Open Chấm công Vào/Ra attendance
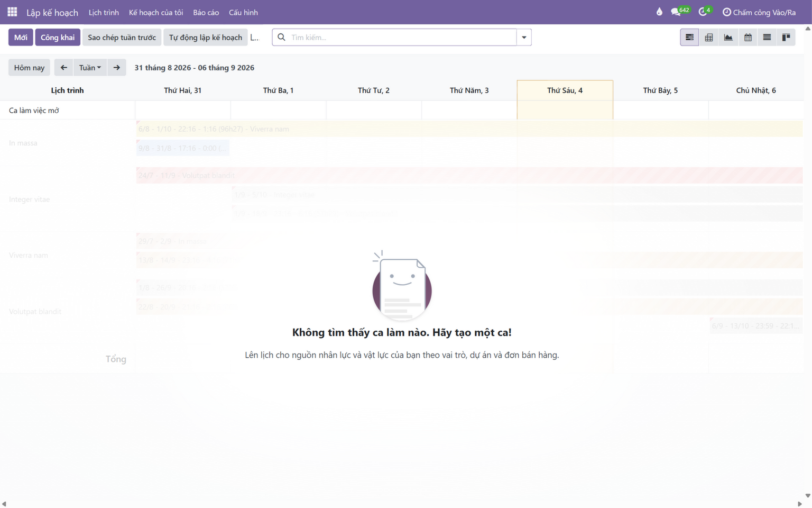The width and height of the screenshot is (812, 508). coord(759,12)
